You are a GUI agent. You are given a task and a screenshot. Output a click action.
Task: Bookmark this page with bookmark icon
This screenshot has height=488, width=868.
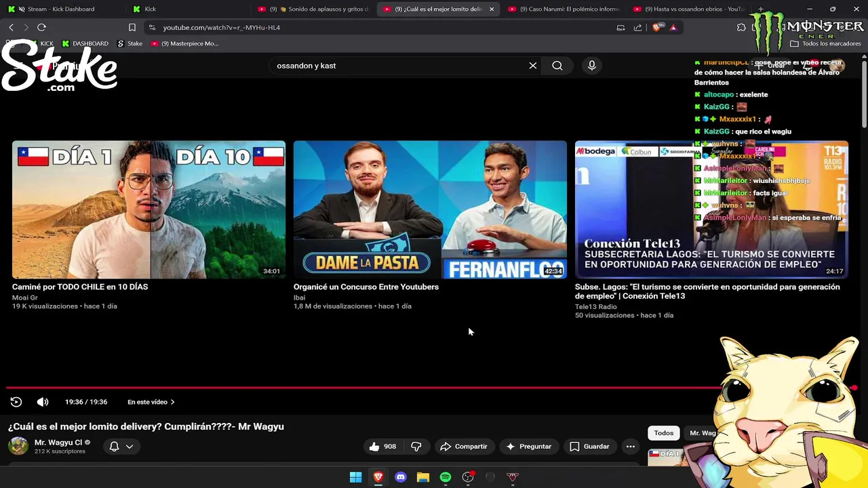132,28
